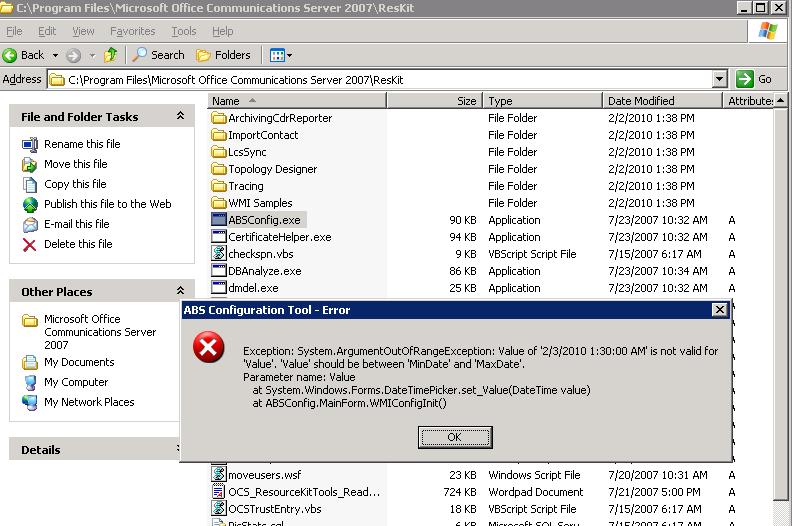Open the Forward history dropdown arrow
The width and height of the screenshot is (792, 526).
(92, 55)
